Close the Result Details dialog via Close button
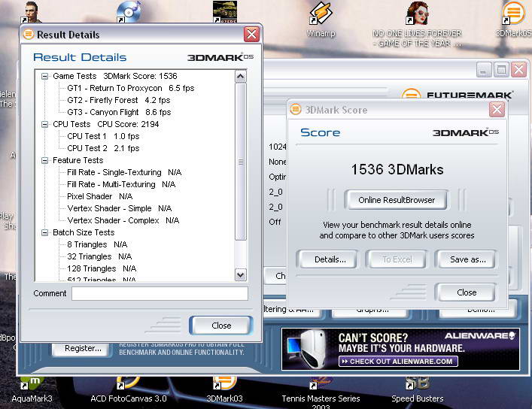Screen dimensions: 532x409 pos(221,326)
